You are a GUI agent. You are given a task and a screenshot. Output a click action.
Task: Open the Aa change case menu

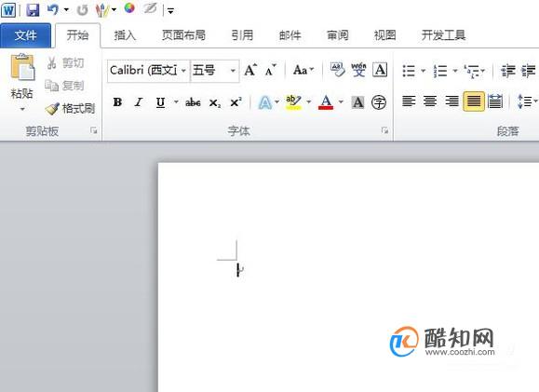tap(303, 70)
